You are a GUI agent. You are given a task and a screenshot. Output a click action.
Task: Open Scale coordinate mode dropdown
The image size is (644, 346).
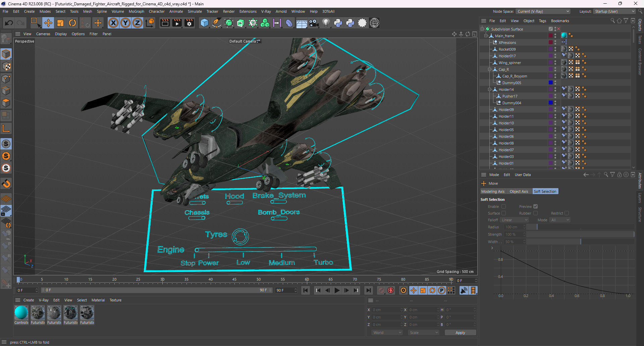pyautogui.click(x=424, y=333)
